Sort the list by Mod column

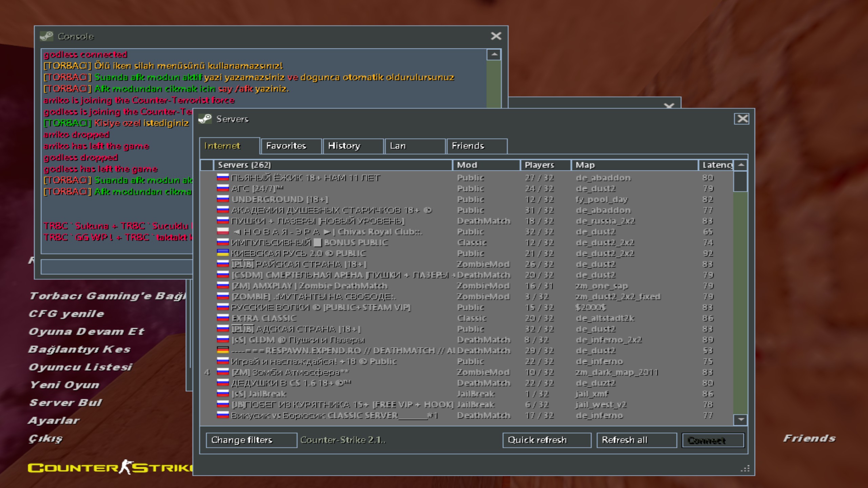[x=486, y=165]
